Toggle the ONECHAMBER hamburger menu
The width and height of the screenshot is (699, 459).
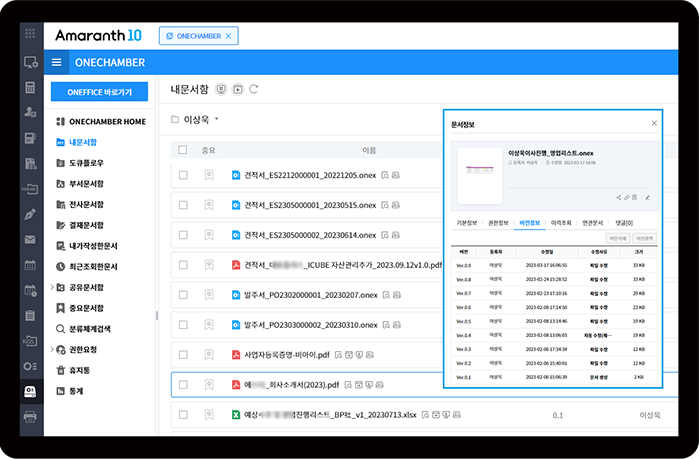[x=57, y=62]
